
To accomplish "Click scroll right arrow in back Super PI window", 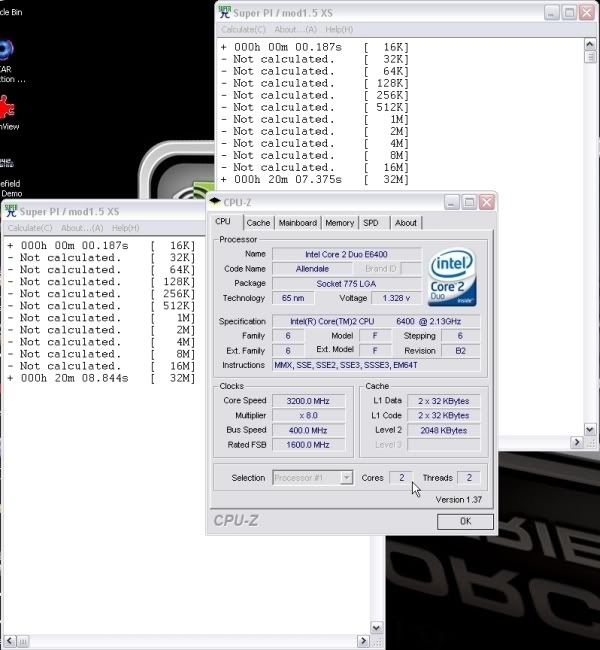I will (x=576, y=442).
